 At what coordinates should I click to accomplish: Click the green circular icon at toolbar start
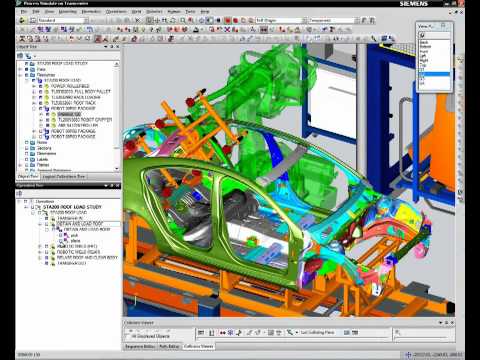pos(22,20)
